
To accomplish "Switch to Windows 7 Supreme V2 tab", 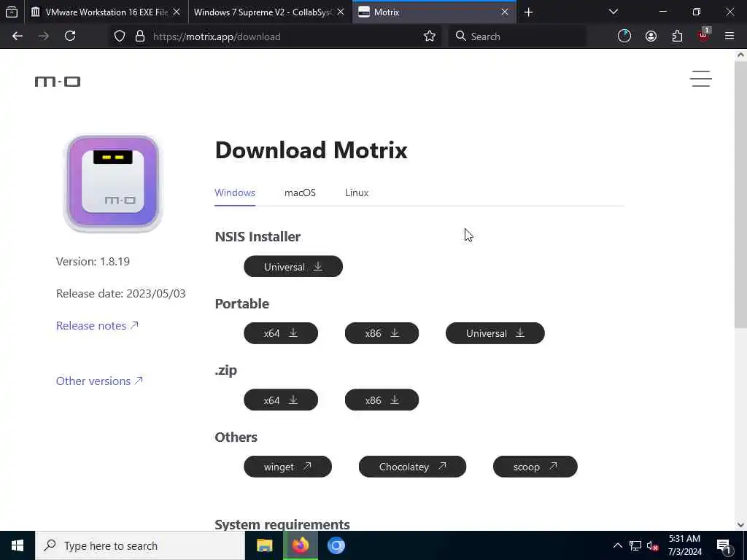I will pyautogui.click(x=270, y=12).
